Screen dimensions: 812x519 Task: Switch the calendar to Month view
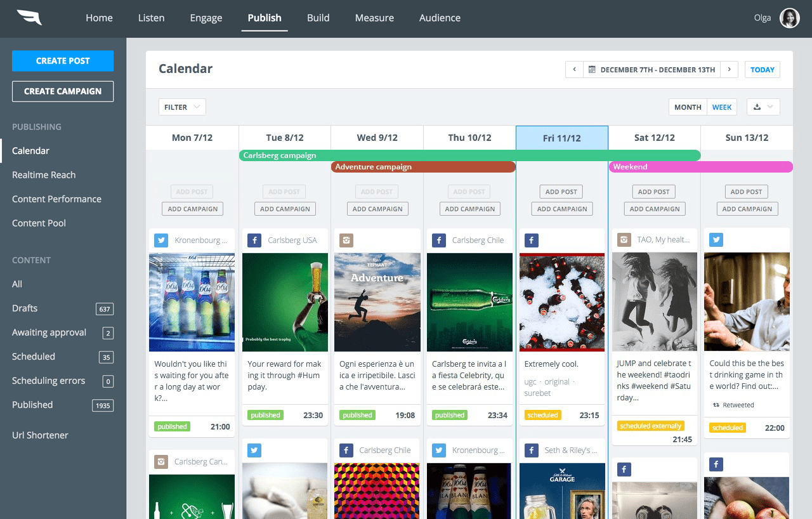[688, 107]
